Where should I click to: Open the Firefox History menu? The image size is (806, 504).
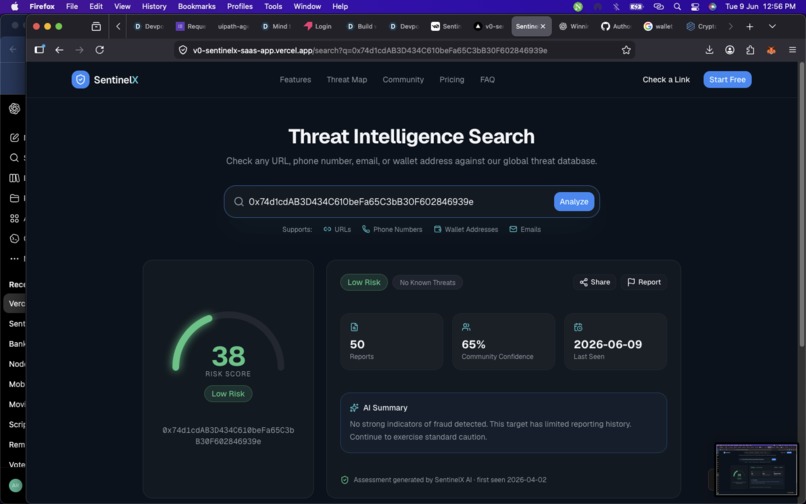tap(154, 7)
